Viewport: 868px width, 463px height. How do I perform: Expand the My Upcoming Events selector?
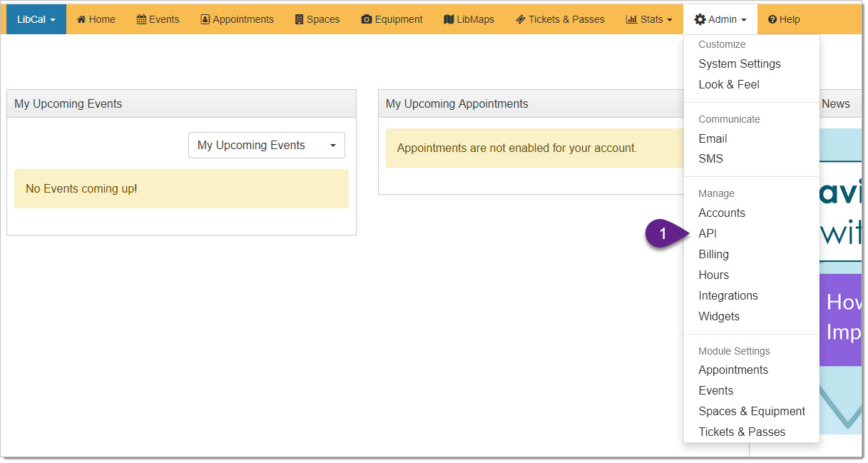(x=266, y=146)
